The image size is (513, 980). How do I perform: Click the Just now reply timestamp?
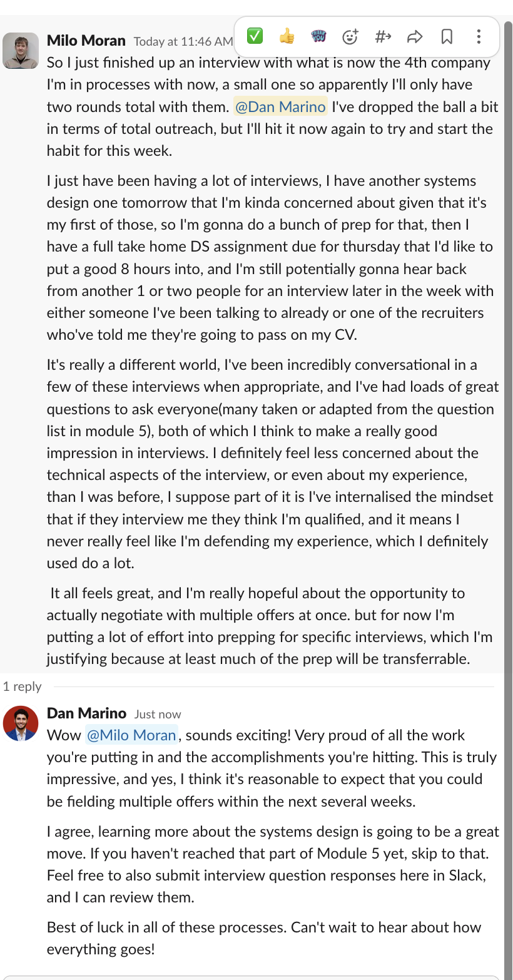[158, 714]
